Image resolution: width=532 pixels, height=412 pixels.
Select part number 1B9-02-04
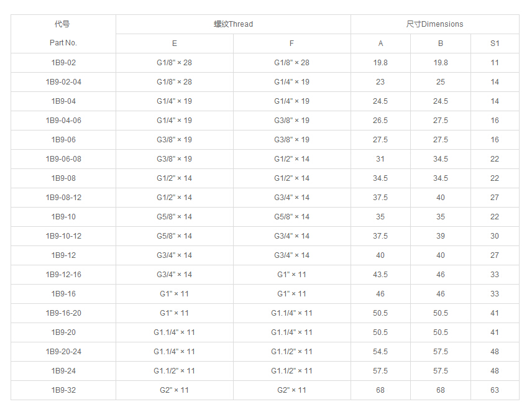(x=63, y=82)
